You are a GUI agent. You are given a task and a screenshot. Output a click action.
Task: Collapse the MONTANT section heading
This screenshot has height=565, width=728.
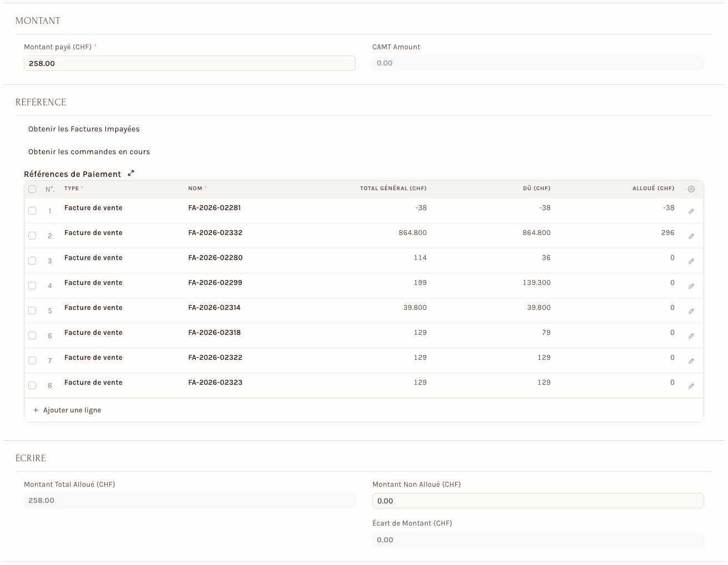tap(38, 21)
